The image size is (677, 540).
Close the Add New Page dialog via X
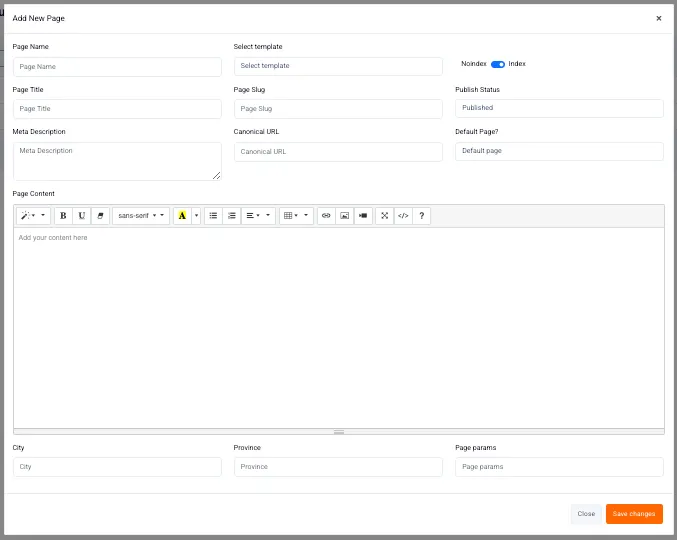[x=659, y=18]
